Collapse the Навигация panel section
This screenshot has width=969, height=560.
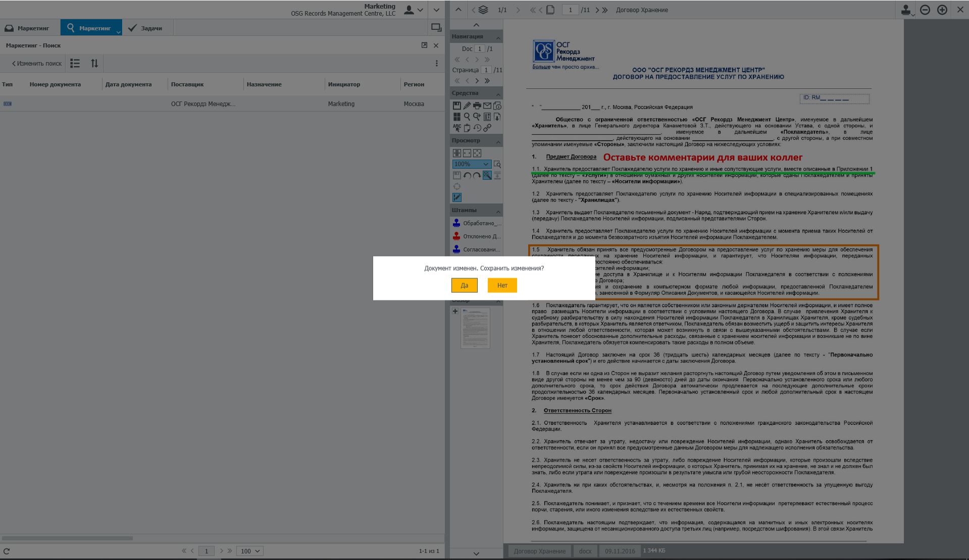(498, 37)
